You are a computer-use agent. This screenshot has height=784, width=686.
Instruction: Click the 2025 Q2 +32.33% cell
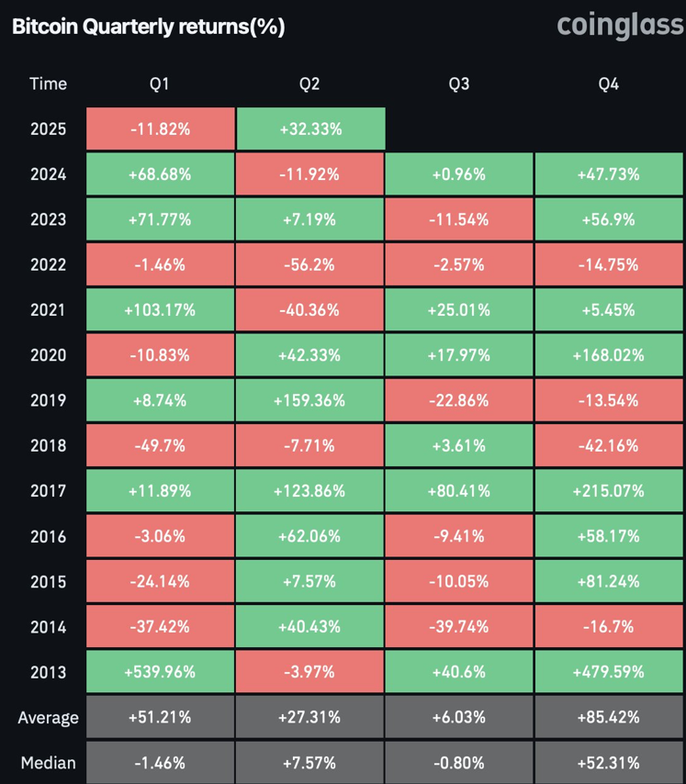[309, 129]
